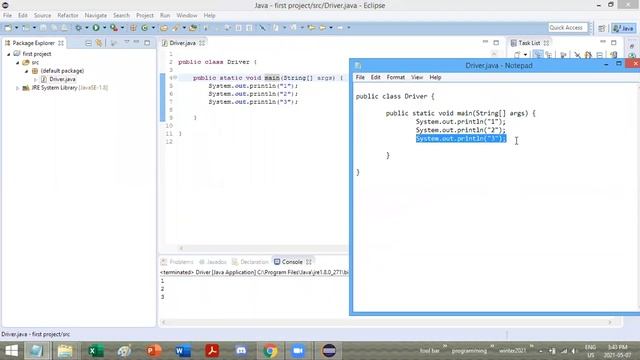Focus the Quick Access search field
Screen dimensions: 640x360
click(x=567, y=28)
